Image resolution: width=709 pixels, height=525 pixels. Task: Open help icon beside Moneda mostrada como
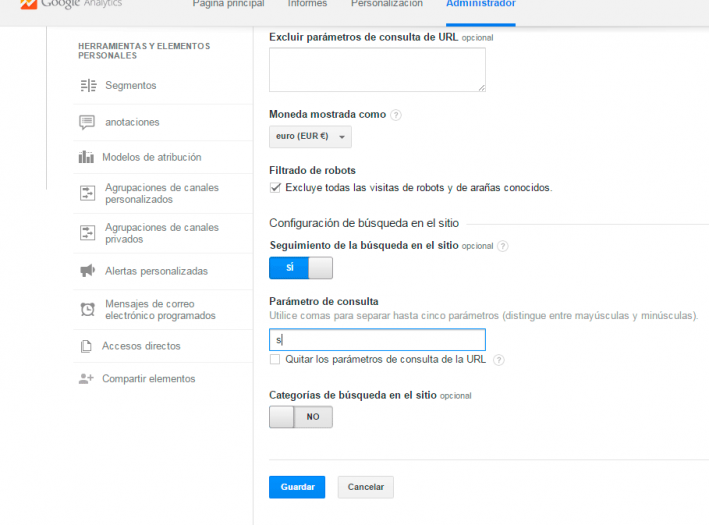pos(396,115)
